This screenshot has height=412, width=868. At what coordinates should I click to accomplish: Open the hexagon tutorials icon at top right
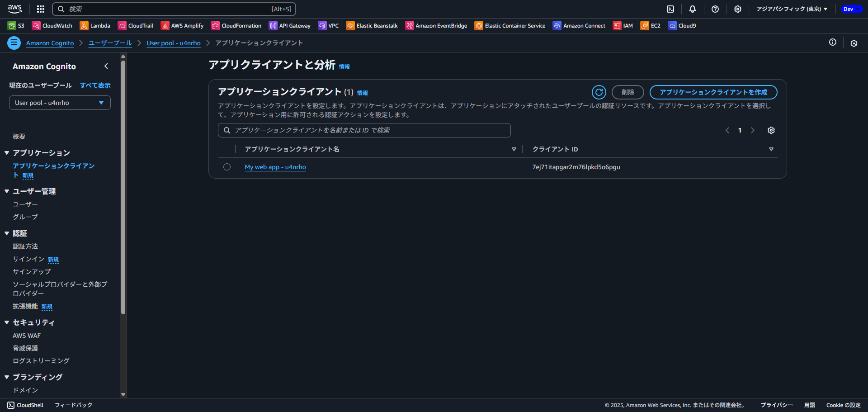click(x=854, y=43)
